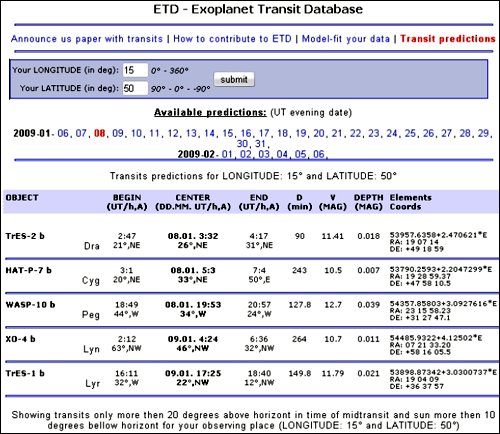The width and height of the screenshot is (500, 434).
Task: Focus the LONGITUDE input field
Action: [x=135, y=70]
